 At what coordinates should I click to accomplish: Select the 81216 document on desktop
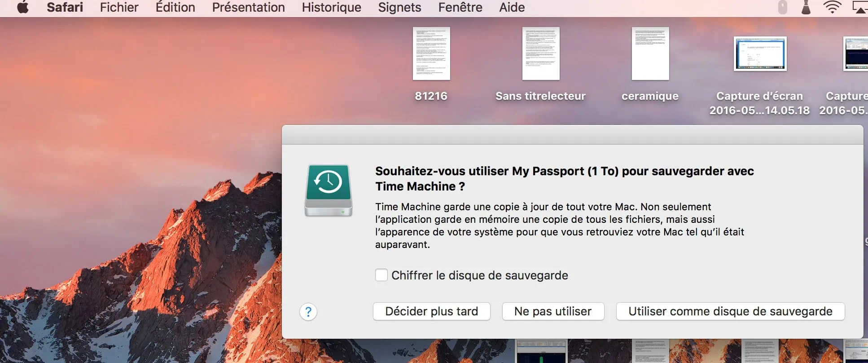click(x=431, y=54)
